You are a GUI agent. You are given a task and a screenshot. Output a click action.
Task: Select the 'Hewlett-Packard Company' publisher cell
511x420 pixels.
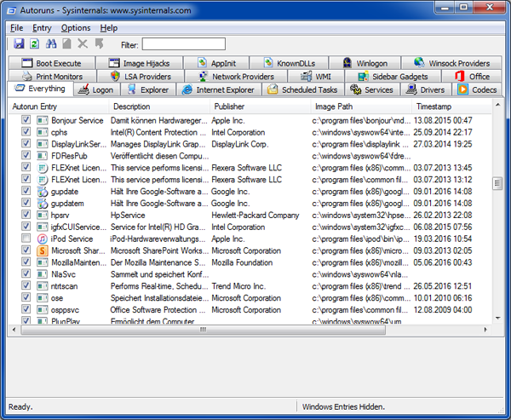tap(255, 215)
